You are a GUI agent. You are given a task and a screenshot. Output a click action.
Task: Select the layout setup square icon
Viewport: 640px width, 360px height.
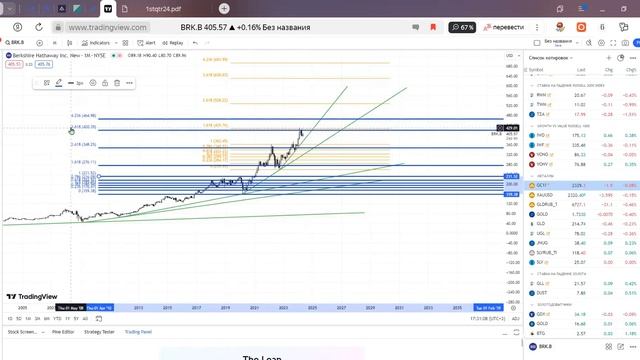[537, 43]
